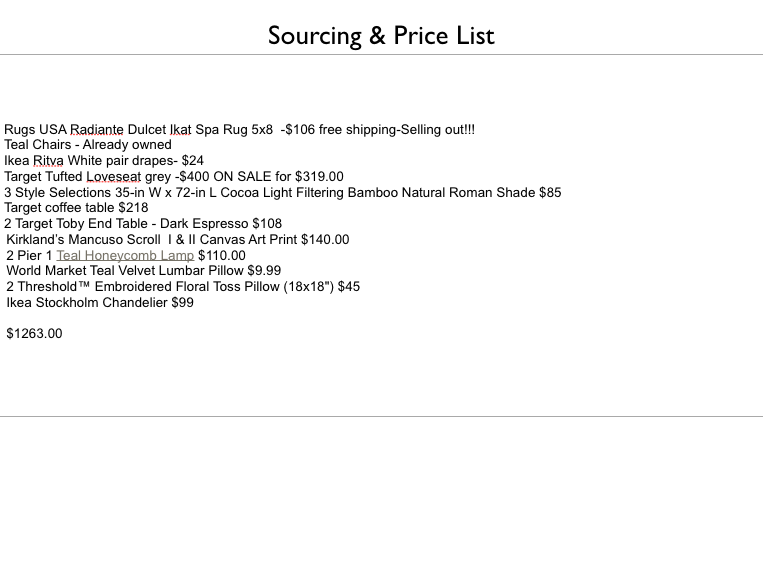Image resolution: width=763 pixels, height=573 pixels.
Task: Click the $1263.00 total amount
Action: point(34,334)
